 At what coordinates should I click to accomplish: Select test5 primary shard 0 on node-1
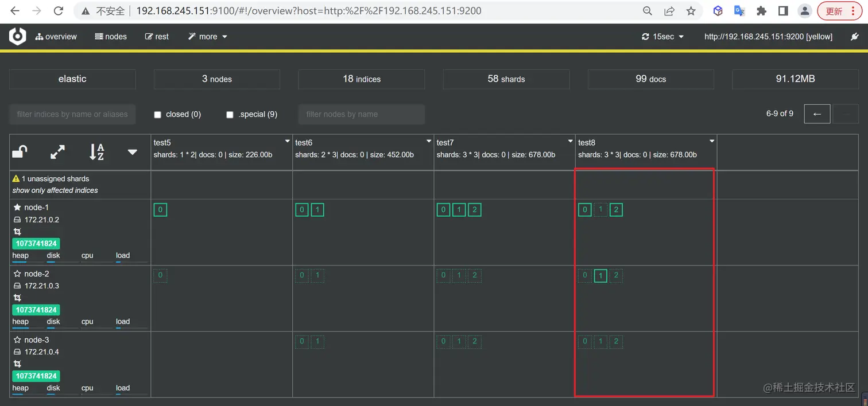160,210
